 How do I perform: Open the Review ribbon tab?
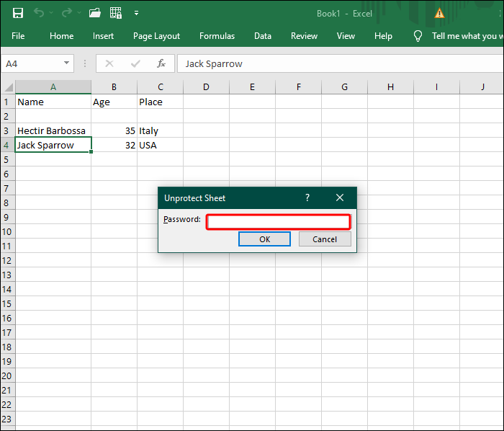point(304,36)
